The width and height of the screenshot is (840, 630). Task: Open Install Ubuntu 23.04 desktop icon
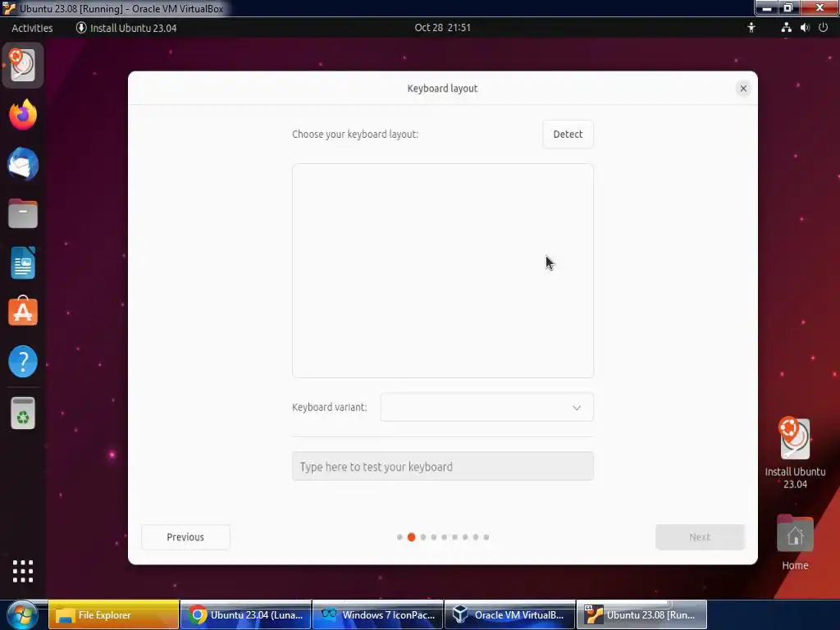pos(795,453)
